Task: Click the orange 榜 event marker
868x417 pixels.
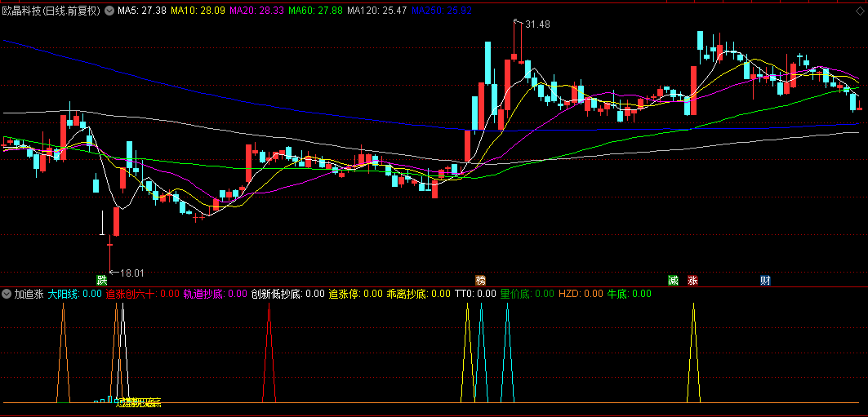Action: click(x=480, y=280)
